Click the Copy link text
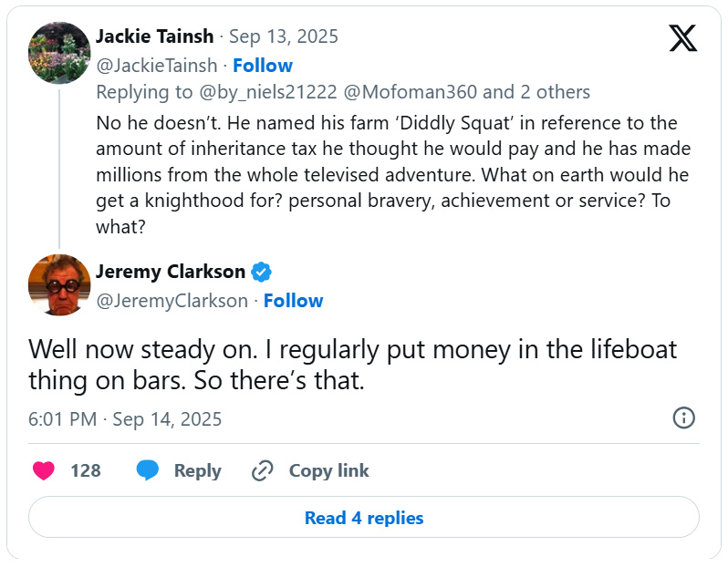Screen dimensions: 728x567 (x=328, y=470)
